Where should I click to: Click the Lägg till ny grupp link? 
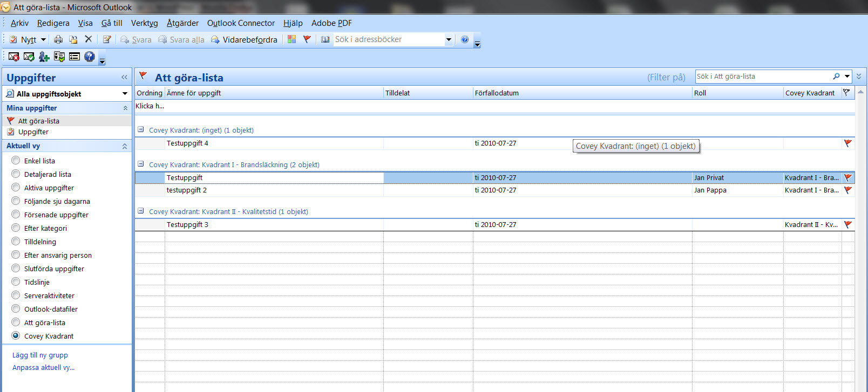pos(40,355)
